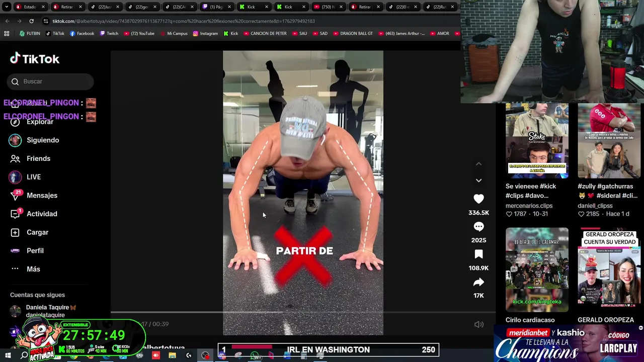
Task: Click the address bar URL
Action: click(184, 21)
